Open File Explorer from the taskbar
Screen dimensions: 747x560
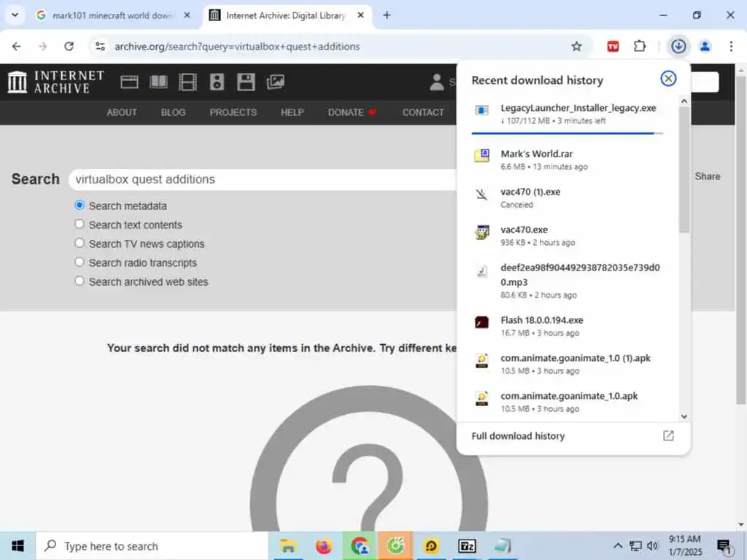coord(287,546)
